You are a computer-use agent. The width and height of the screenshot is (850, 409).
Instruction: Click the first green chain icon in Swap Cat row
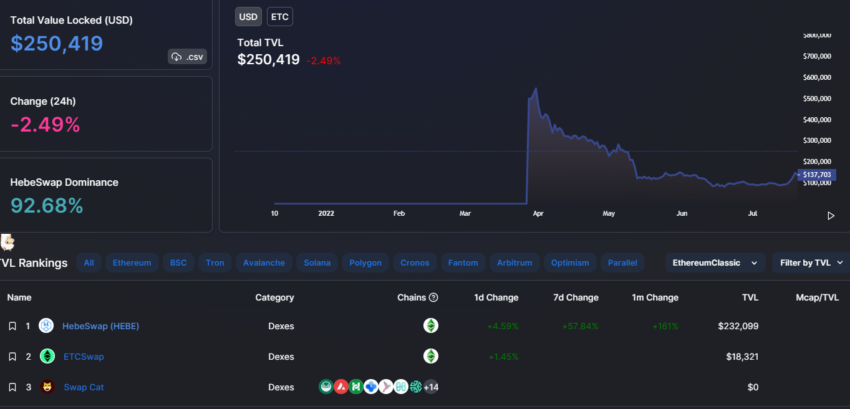(326, 387)
